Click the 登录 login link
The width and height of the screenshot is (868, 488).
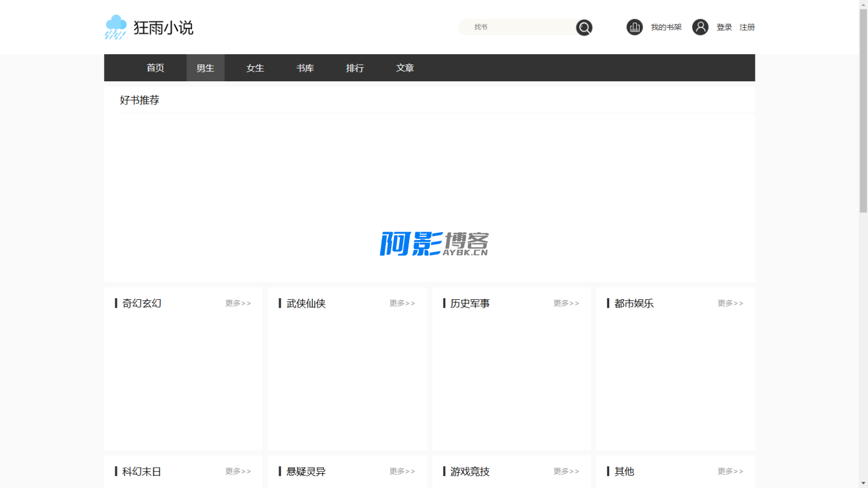point(724,27)
